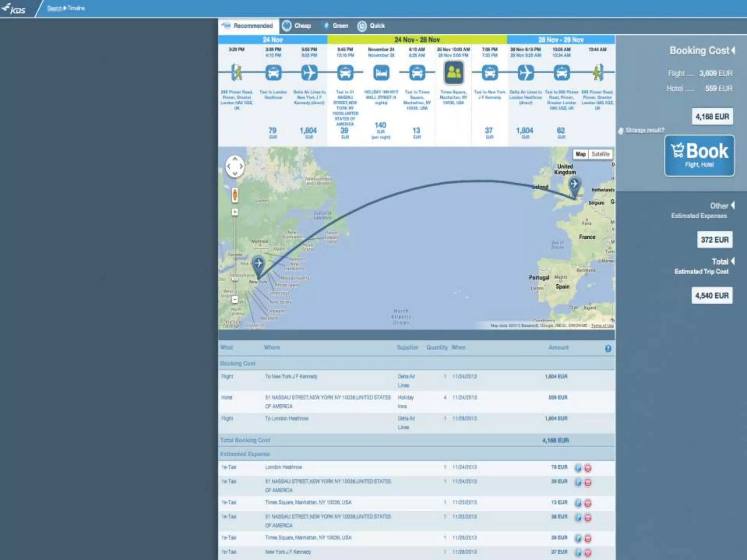Click the Strange result? link
747x560 pixels.
point(644,130)
